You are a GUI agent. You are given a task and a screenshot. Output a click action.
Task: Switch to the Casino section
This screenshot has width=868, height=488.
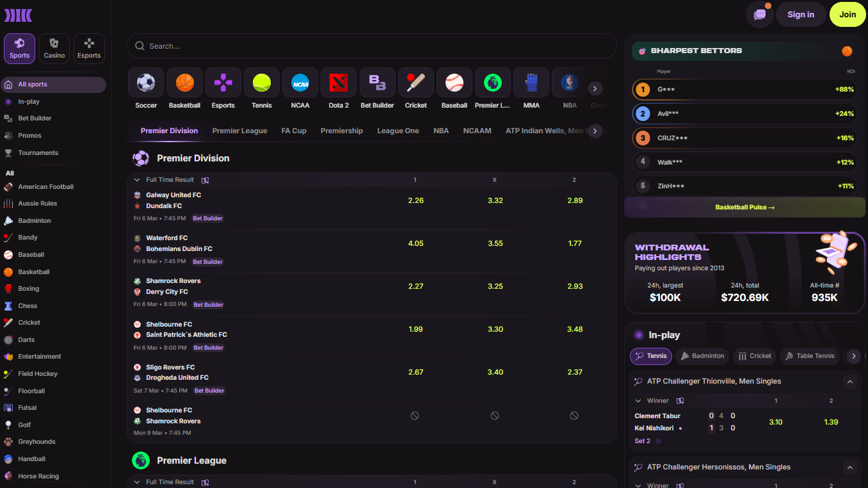(x=54, y=49)
